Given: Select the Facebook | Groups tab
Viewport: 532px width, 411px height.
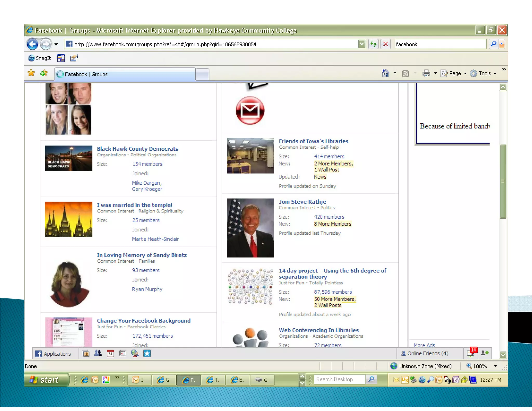Looking at the screenshot, I should (125, 74).
